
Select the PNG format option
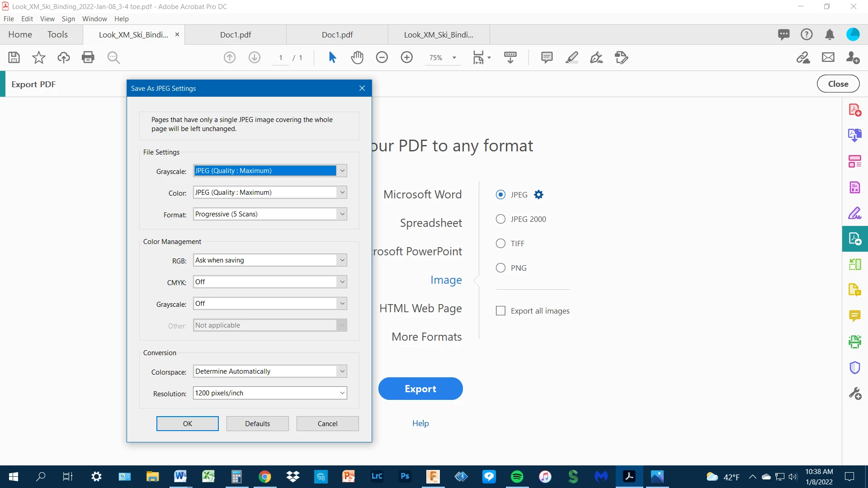(500, 268)
